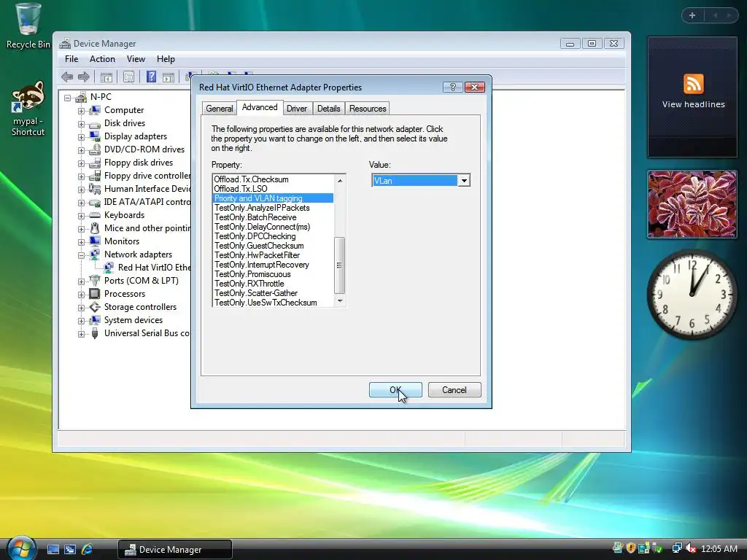Expand the System devices node
The image size is (747, 560).
coord(82,321)
